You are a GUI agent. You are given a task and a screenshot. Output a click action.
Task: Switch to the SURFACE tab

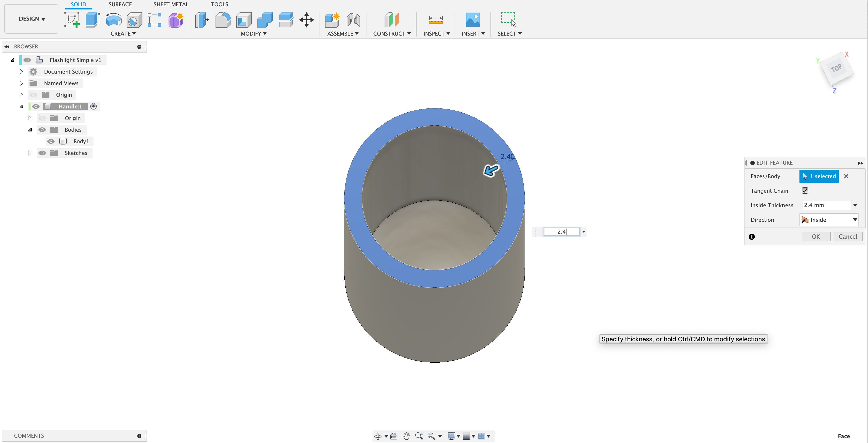(120, 4)
